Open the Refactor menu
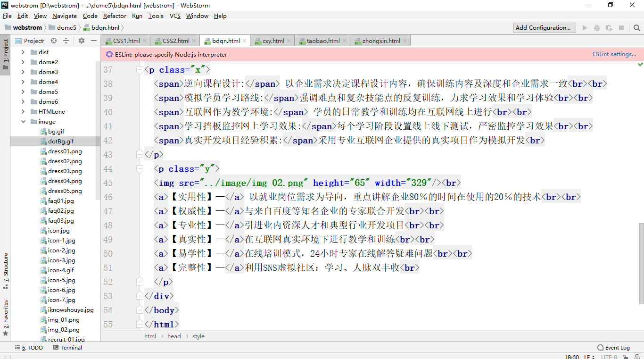This screenshot has width=644, height=359. (115, 16)
